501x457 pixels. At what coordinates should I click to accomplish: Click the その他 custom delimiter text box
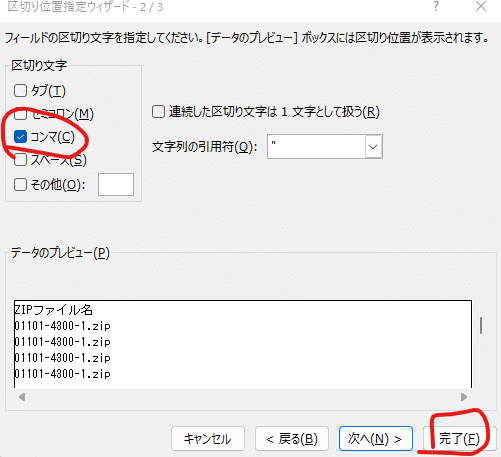click(116, 184)
